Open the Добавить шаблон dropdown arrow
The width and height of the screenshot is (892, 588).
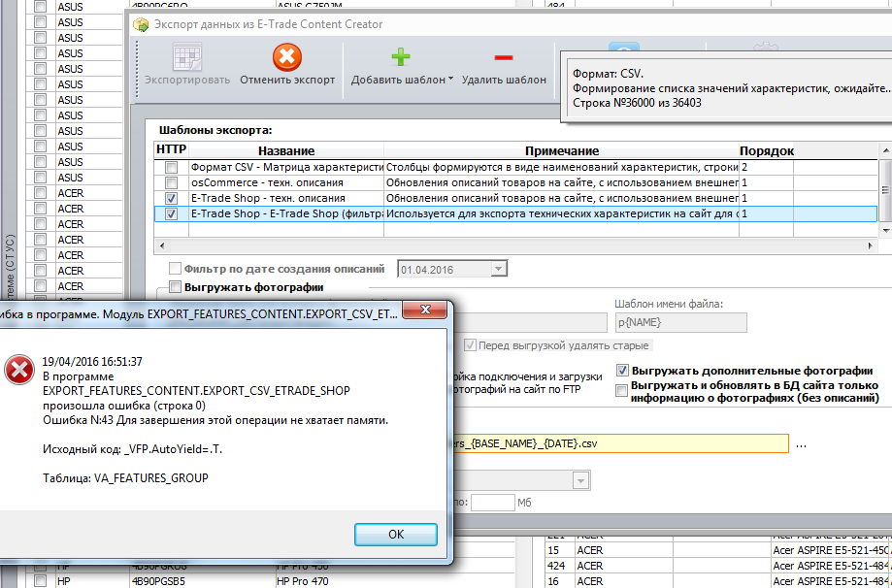pos(450,79)
